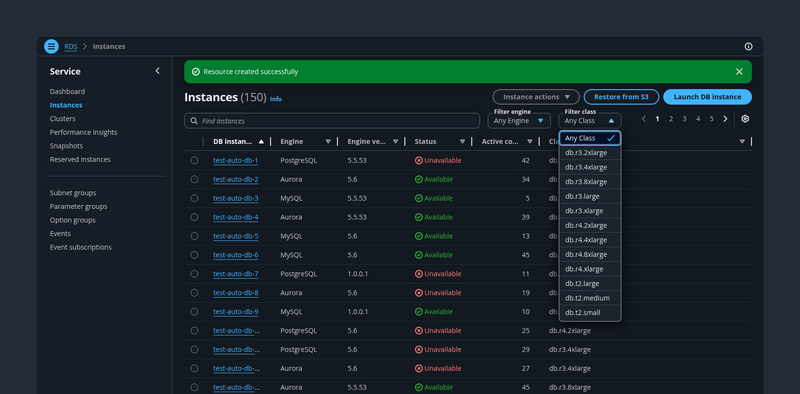Select radio button for test-auto-db-7
This screenshot has width=800, height=394.
click(194, 274)
